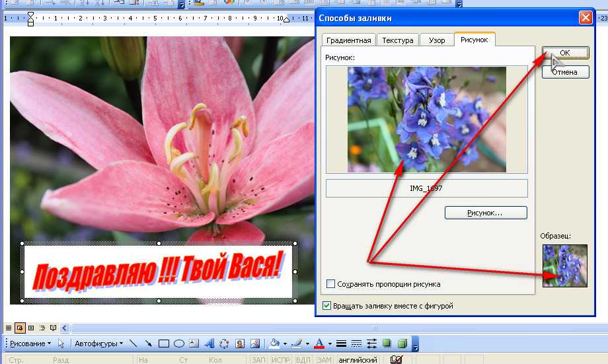Expand the Автофигуры menu

[98, 344]
